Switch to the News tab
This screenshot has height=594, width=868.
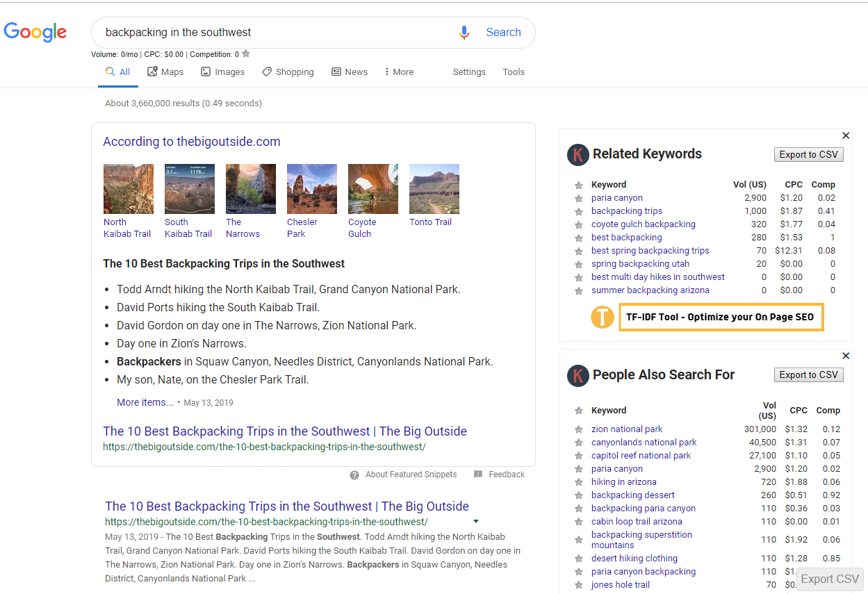(350, 72)
